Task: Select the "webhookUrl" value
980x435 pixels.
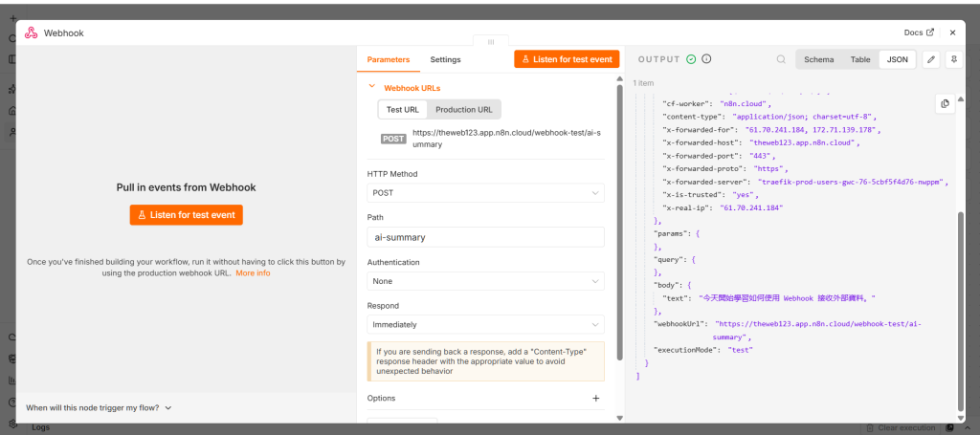Action: point(818,330)
